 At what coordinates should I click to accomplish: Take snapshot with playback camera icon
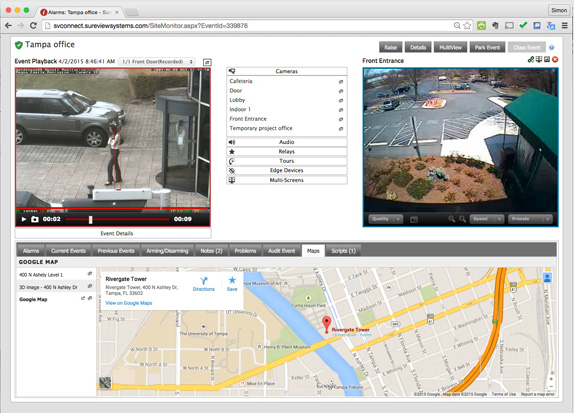[35, 219]
